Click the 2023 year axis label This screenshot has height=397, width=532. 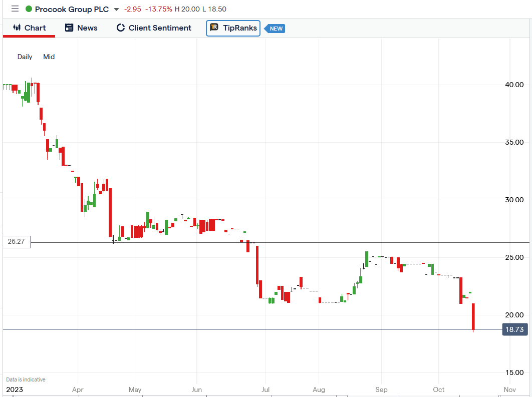coord(15,389)
